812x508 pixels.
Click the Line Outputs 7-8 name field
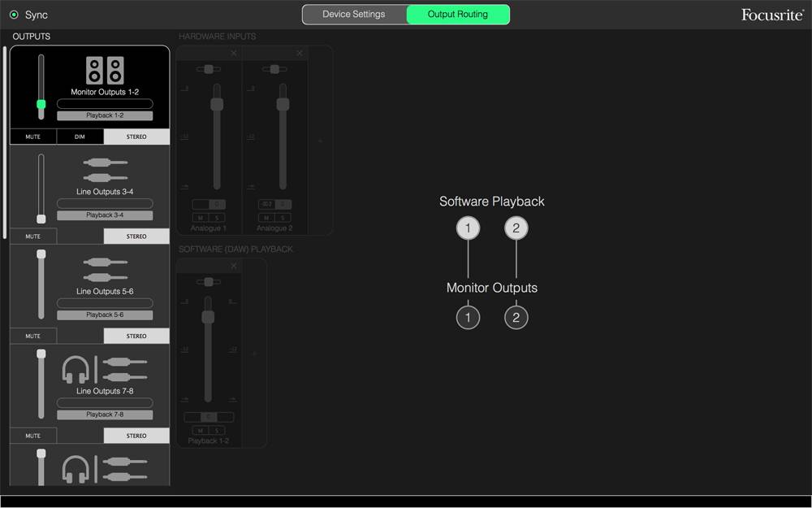click(105, 403)
